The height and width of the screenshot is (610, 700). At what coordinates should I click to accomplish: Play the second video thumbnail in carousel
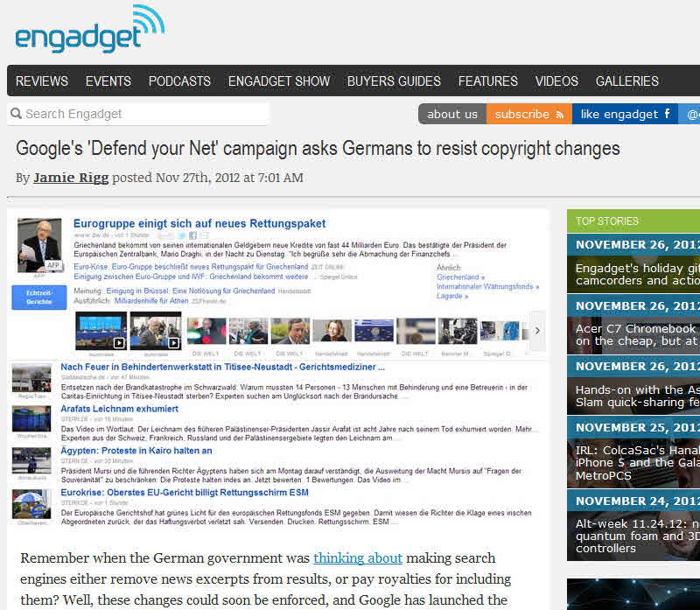point(156,331)
